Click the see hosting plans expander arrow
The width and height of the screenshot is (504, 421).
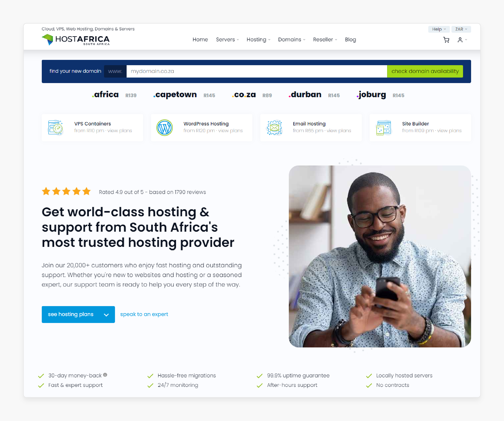[x=106, y=314]
